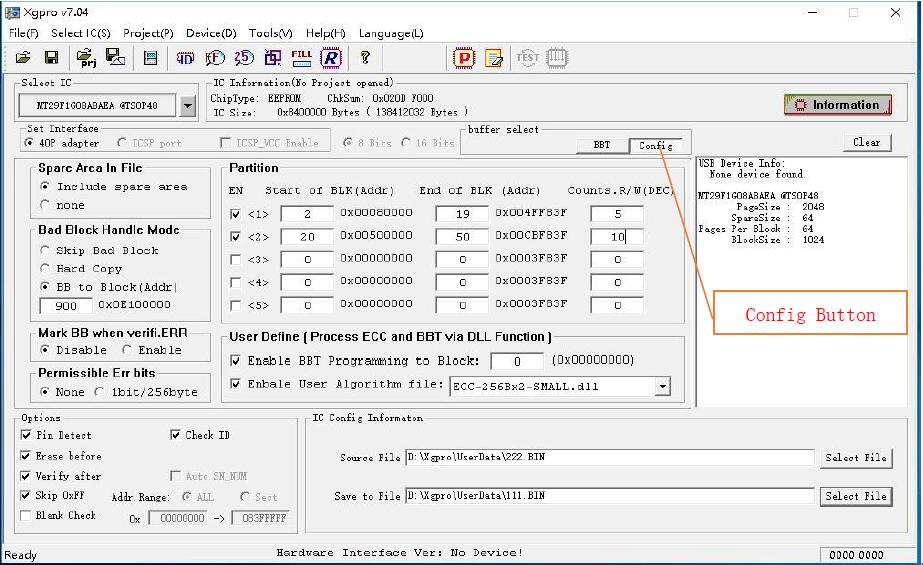Click partition <1> start block field
This screenshot has width=923, height=565.
(x=307, y=214)
